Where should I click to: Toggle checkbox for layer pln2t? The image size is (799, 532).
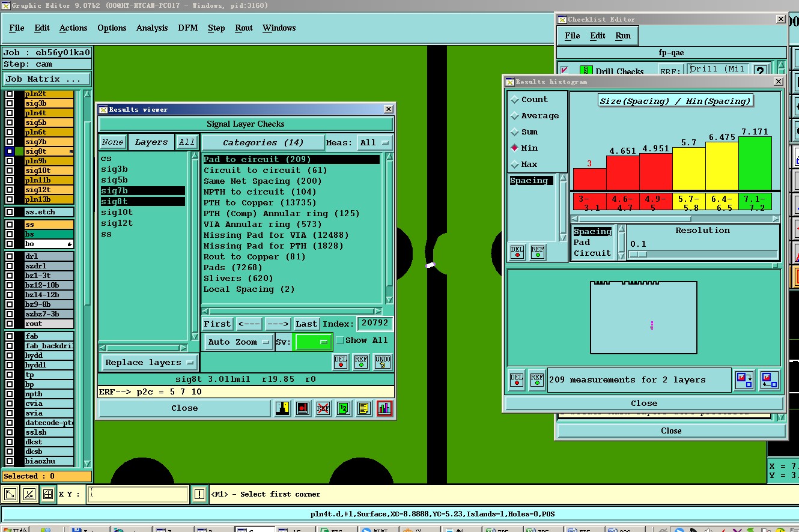pos(10,94)
